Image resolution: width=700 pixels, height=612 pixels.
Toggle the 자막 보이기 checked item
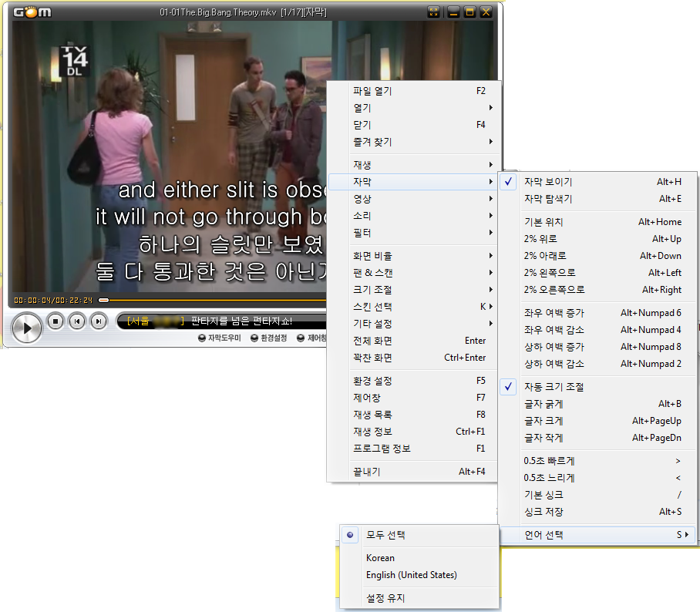[x=597, y=182]
